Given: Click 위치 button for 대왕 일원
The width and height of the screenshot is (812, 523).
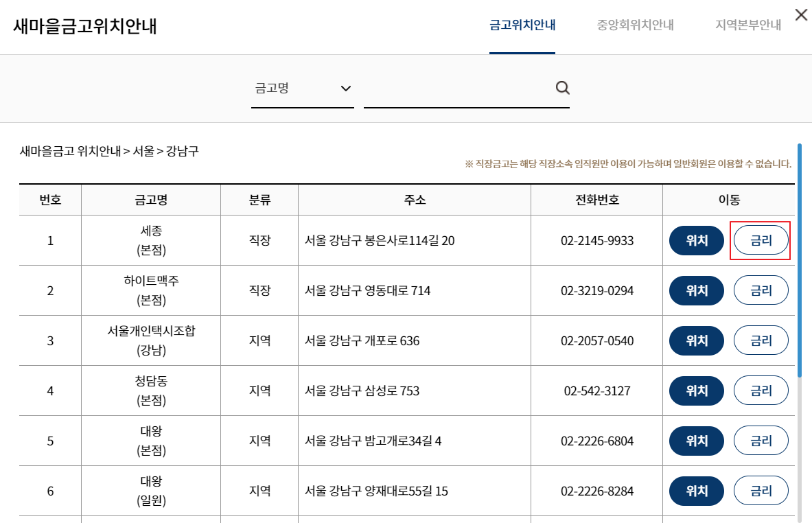Looking at the screenshot, I should (697, 491).
